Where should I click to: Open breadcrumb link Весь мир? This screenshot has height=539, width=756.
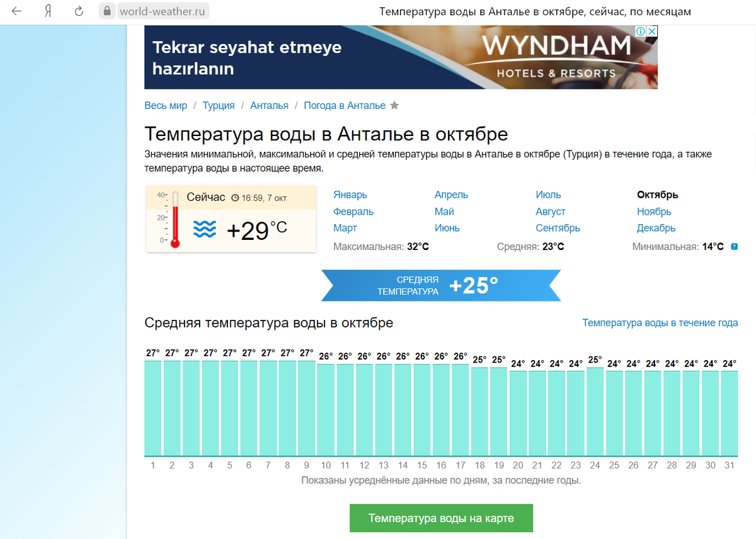(x=166, y=105)
